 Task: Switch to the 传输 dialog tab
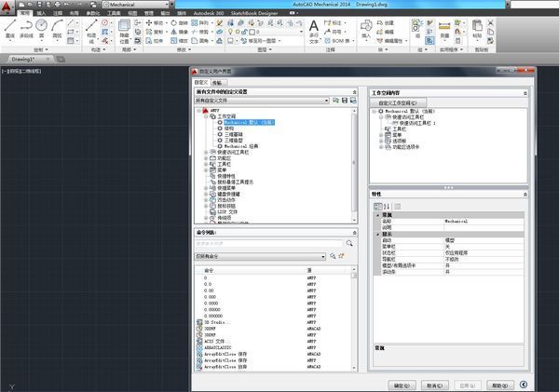pos(217,82)
